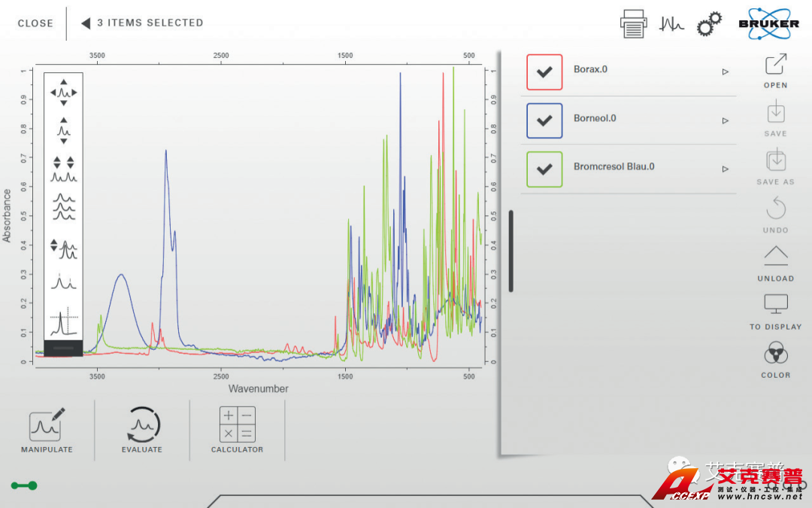Launch the spectrum Calculator
The width and height of the screenshot is (812, 508).
(x=237, y=425)
